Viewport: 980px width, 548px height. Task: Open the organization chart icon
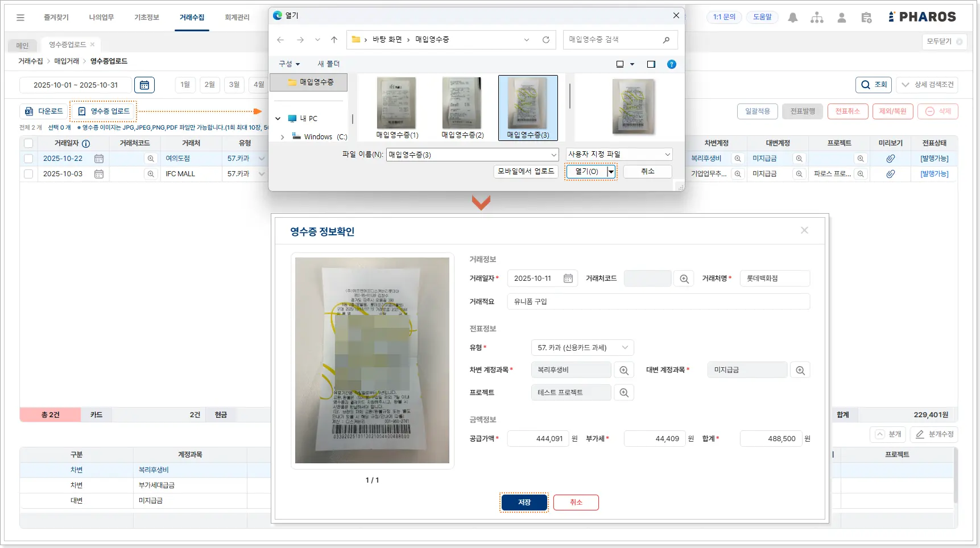pyautogui.click(x=817, y=18)
